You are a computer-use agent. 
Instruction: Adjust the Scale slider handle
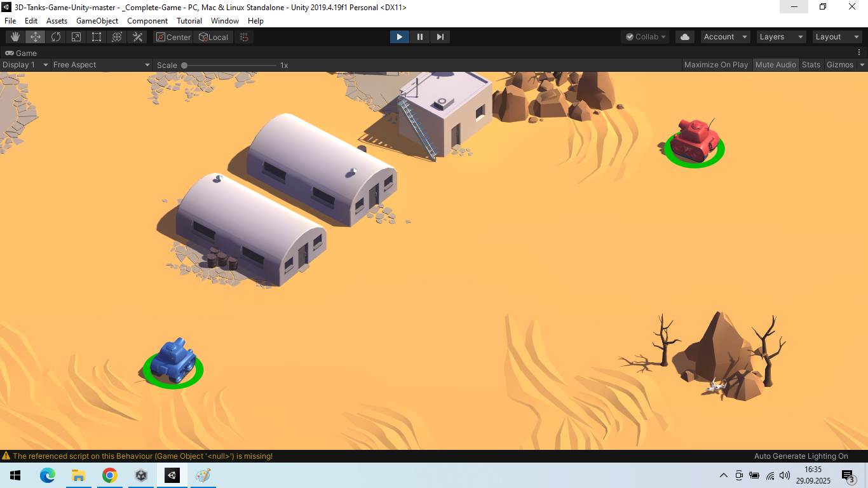(184, 65)
